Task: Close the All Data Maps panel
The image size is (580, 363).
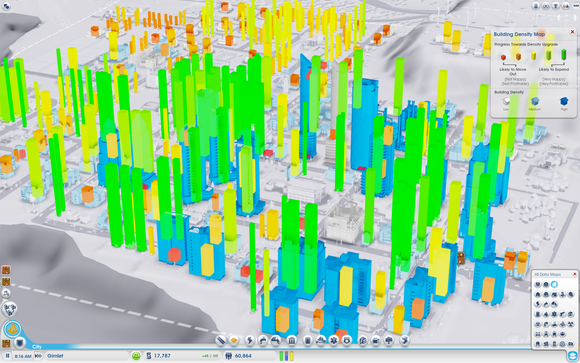Action: (575, 274)
